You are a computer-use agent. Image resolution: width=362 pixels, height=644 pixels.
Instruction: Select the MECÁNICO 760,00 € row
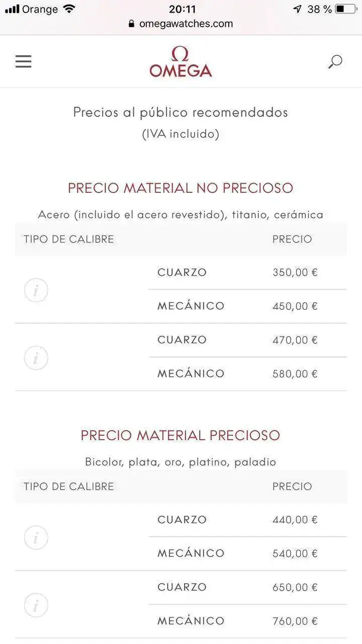247,621
